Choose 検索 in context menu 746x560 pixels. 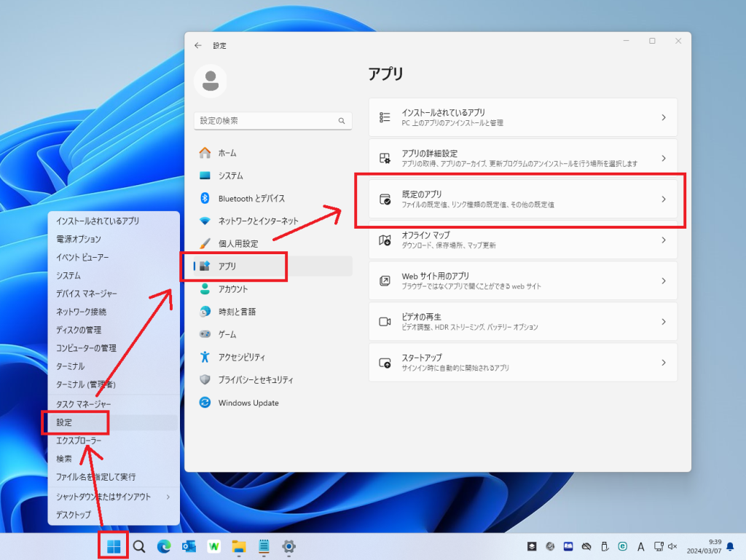[x=114, y=459]
